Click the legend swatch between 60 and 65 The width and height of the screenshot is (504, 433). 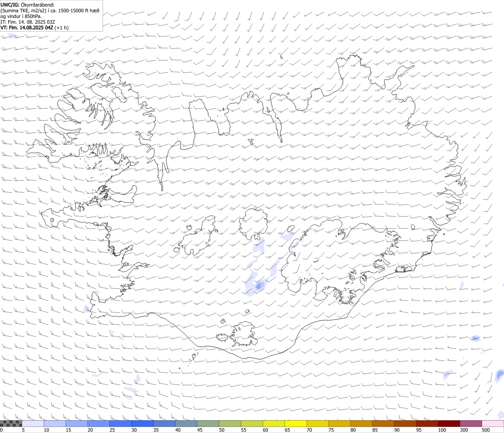(x=274, y=423)
